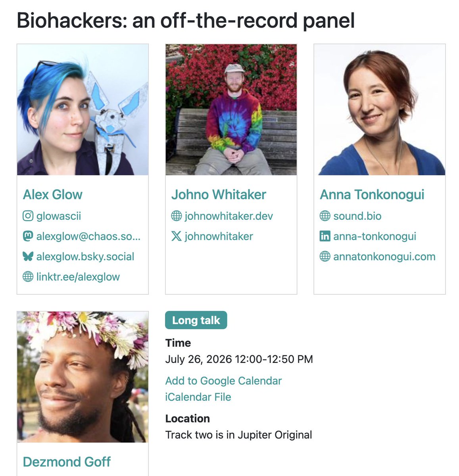The image size is (459, 476).
Task: Click the globe icon beside johnowhitaker.dev
Action: [x=177, y=216]
